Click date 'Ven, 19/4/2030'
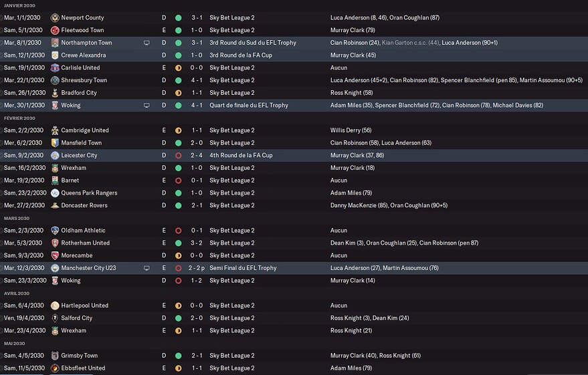Viewport: 588px width, 375px height. tap(24, 318)
